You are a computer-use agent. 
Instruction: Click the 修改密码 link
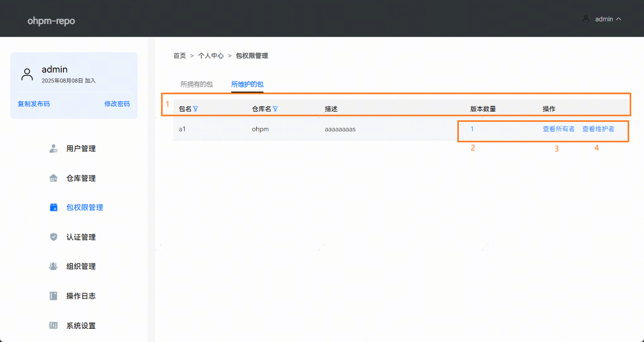tap(116, 104)
